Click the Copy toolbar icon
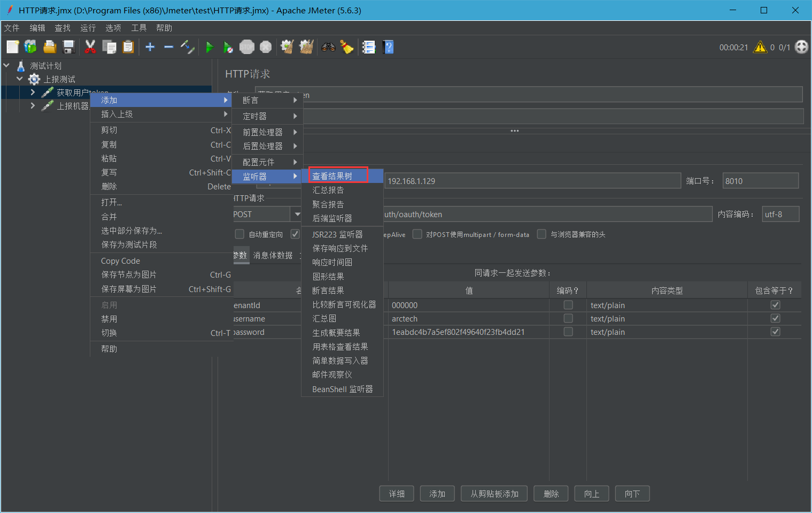Viewport: 812px width, 513px height. point(109,47)
